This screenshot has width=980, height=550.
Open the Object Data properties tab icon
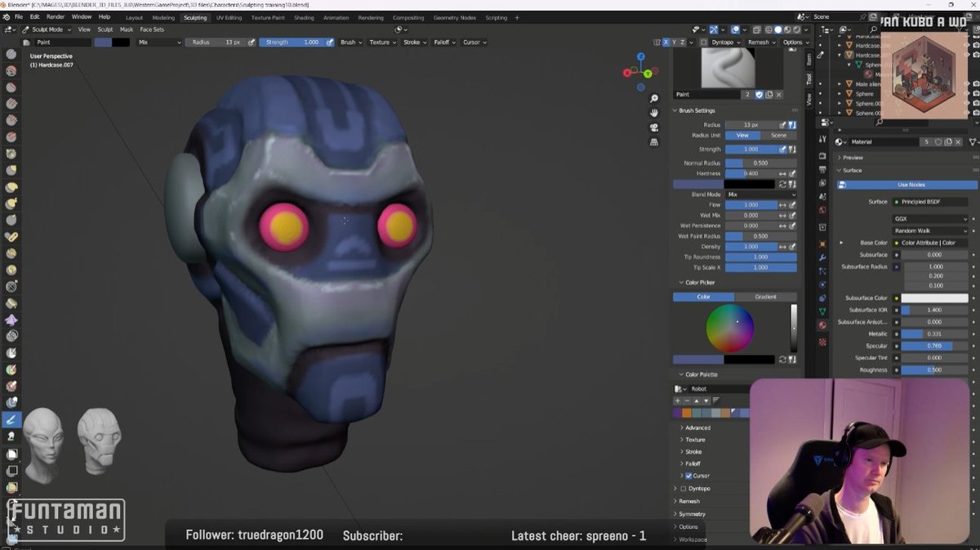click(822, 311)
